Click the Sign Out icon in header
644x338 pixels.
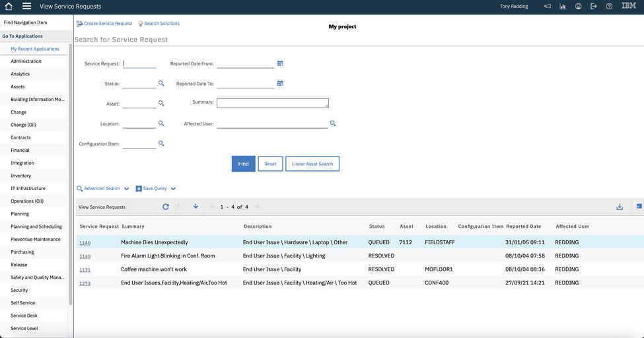click(x=593, y=6)
